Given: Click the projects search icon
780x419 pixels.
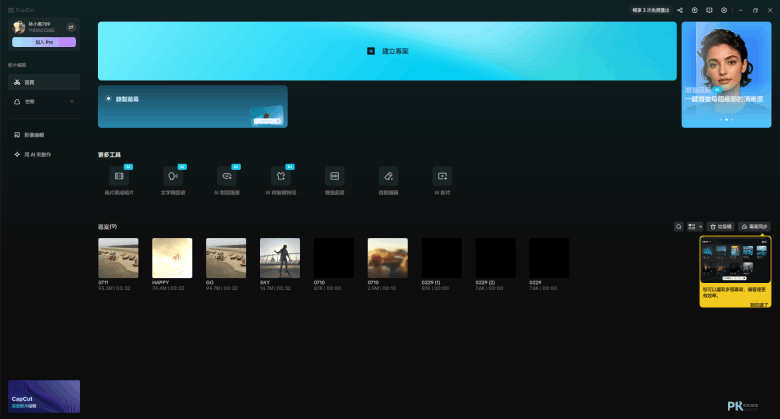Looking at the screenshot, I should [x=679, y=226].
